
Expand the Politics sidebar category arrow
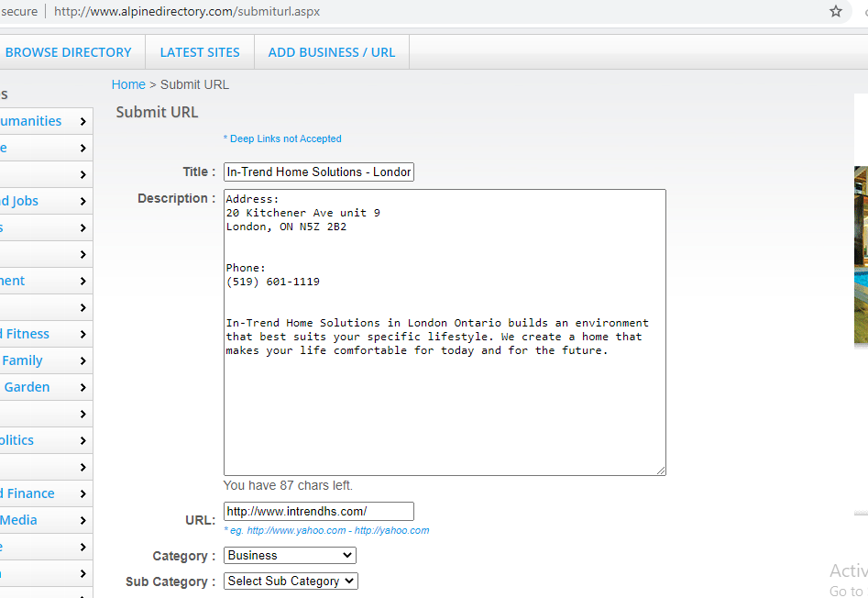83,440
